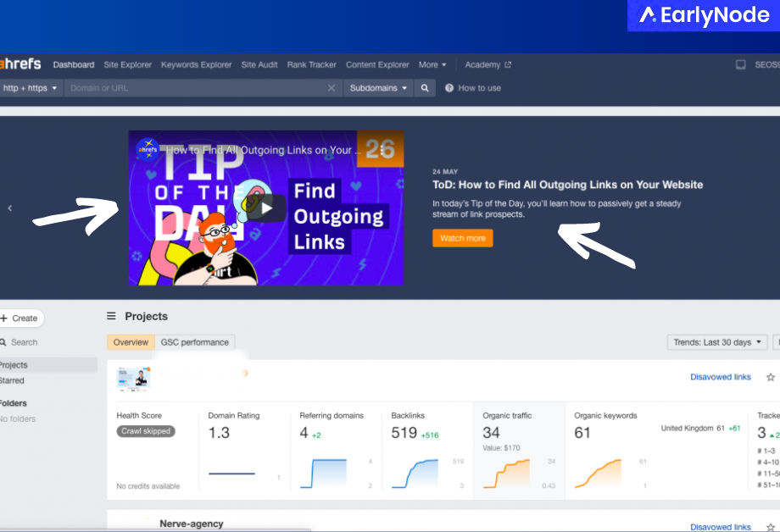Open the http + https protocol dropdown

coord(30,88)
